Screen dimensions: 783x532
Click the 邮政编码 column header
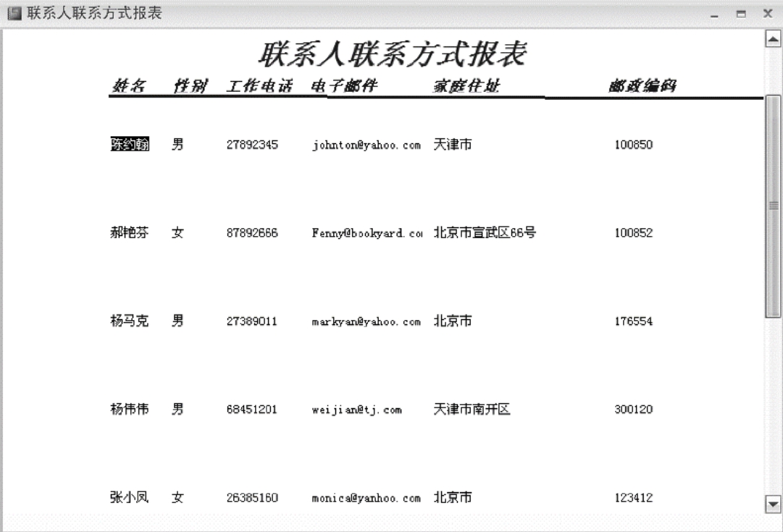(642, 86)
